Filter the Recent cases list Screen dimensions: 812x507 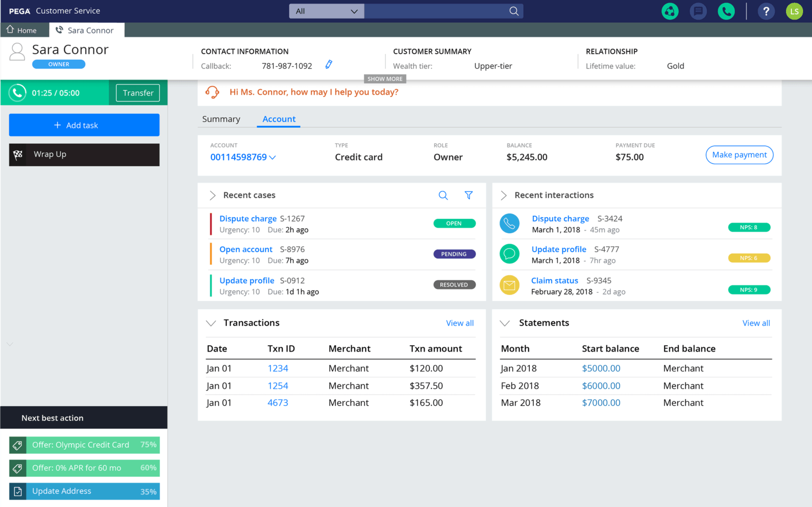pos(468,195)
